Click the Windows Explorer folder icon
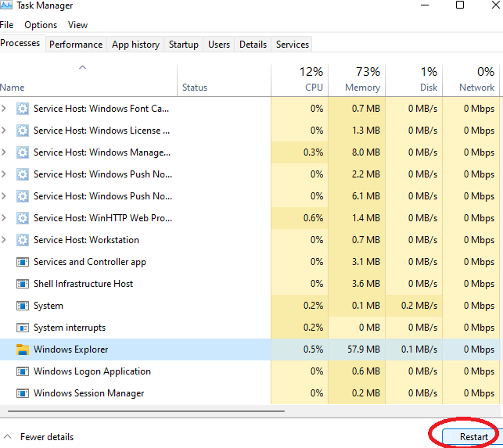The height and width of the screenshot is (448, 503). [x=23, y=349]
